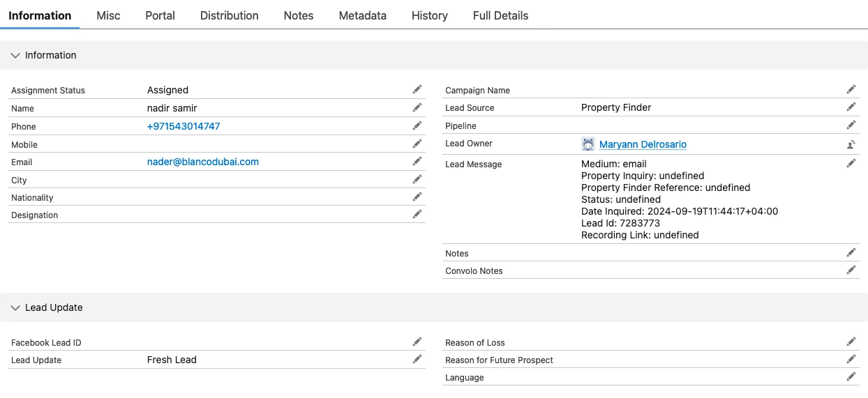Click the 'Property Inquiry: undefined' line
Image resolution: width=868 pixels, height=398 pixels.
point(643,176)
